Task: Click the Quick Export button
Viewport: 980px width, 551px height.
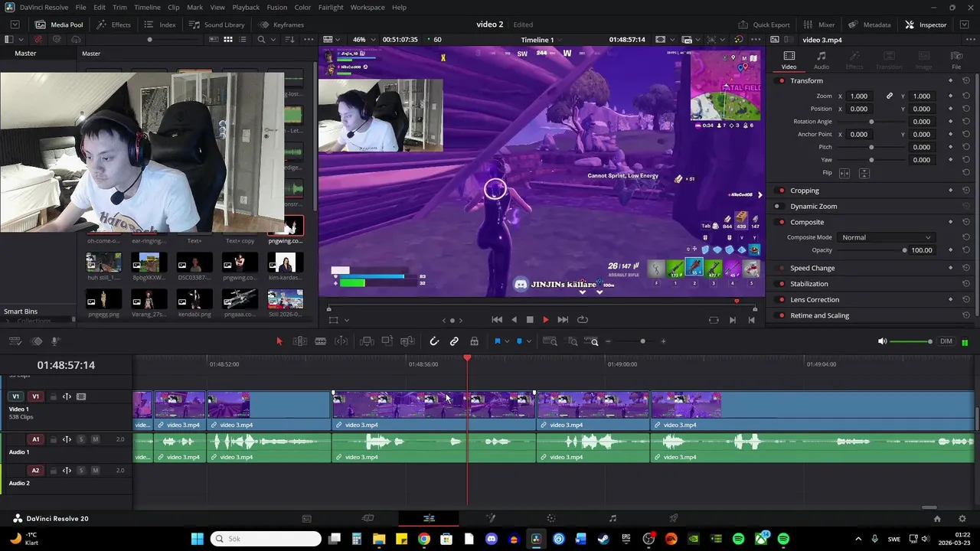Action: [x=763, y=24]
